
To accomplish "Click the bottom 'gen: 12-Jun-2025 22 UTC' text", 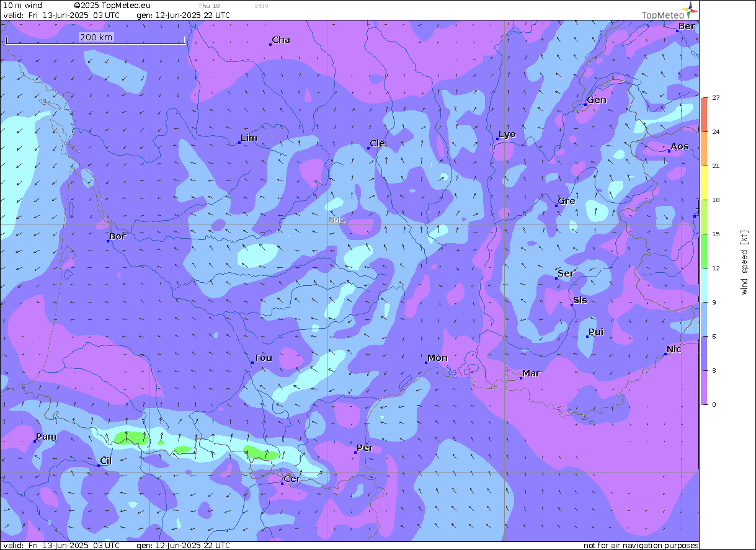I will pos(183,546).
